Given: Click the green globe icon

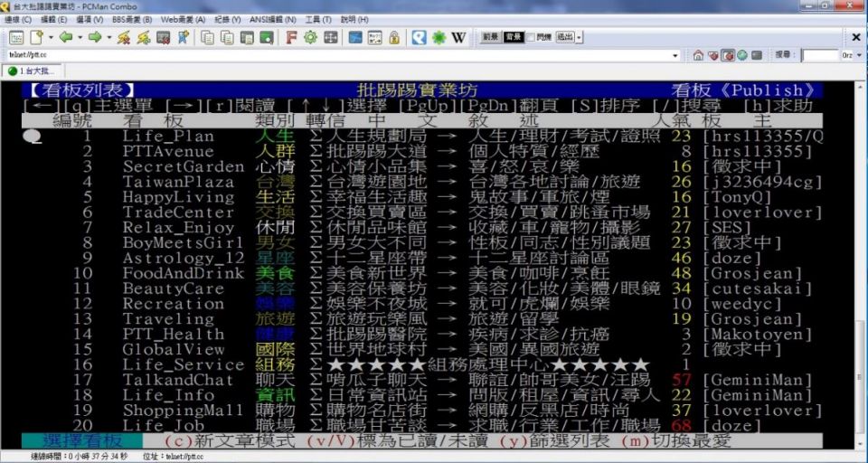Looking at the screenshot, I should coord(742,55).
